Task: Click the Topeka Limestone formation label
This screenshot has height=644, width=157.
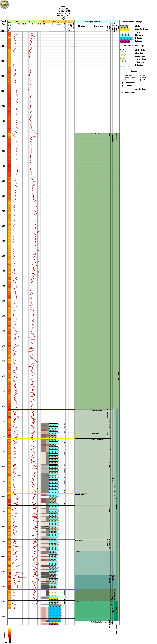Action: tap(97, 439)
